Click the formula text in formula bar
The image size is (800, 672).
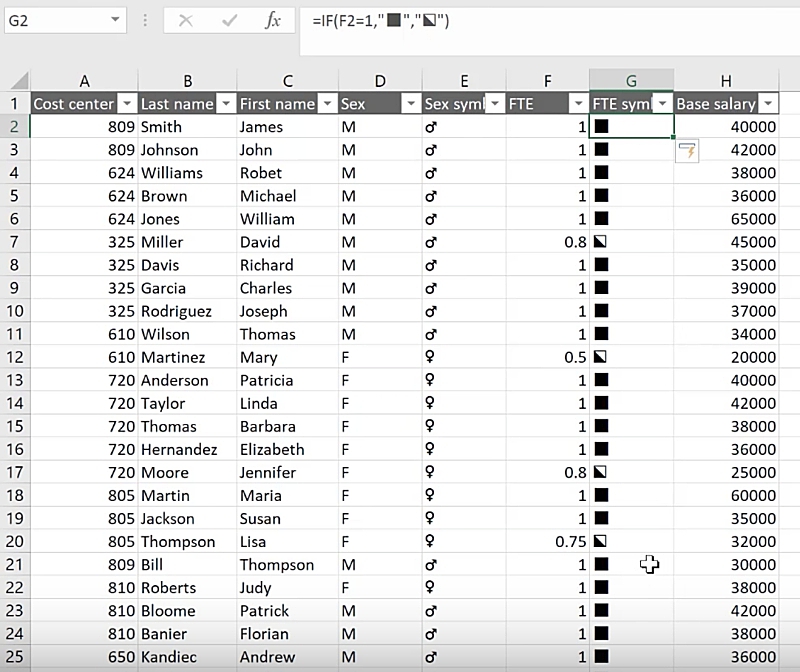click(380, 20)
